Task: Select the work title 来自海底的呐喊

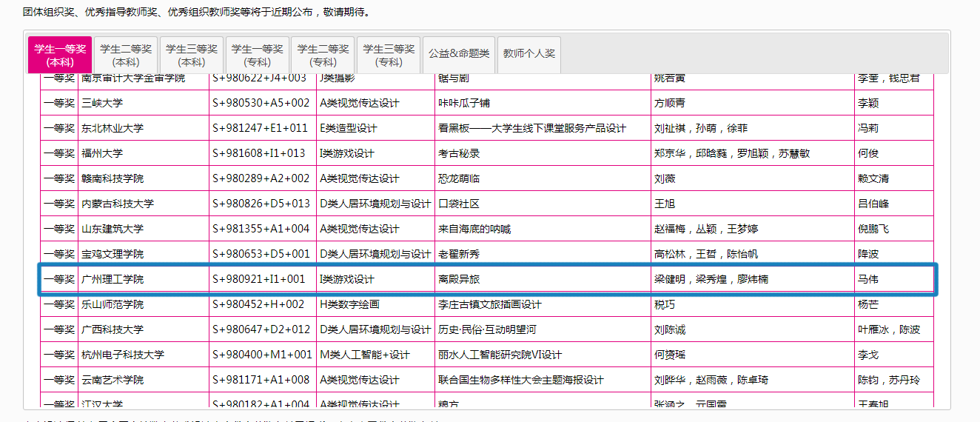Action: [x=474, y=229]
